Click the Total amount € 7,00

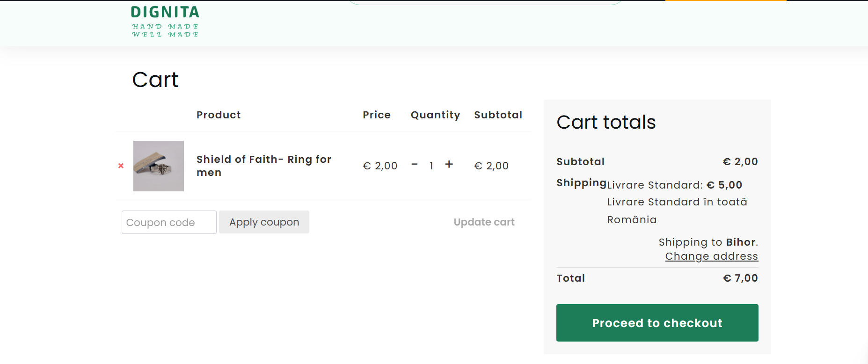[740, 278]
